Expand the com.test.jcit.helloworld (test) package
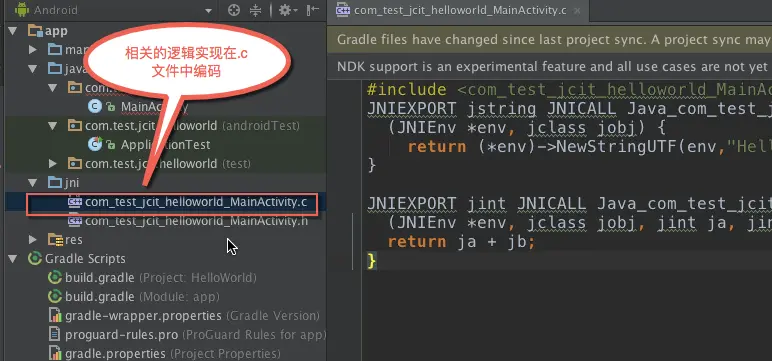The width and height of the screenshot is (772, 361). (x=53, y=164)
